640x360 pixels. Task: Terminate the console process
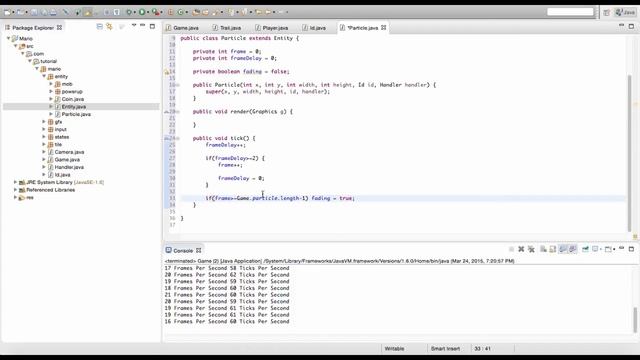(511, 249)
